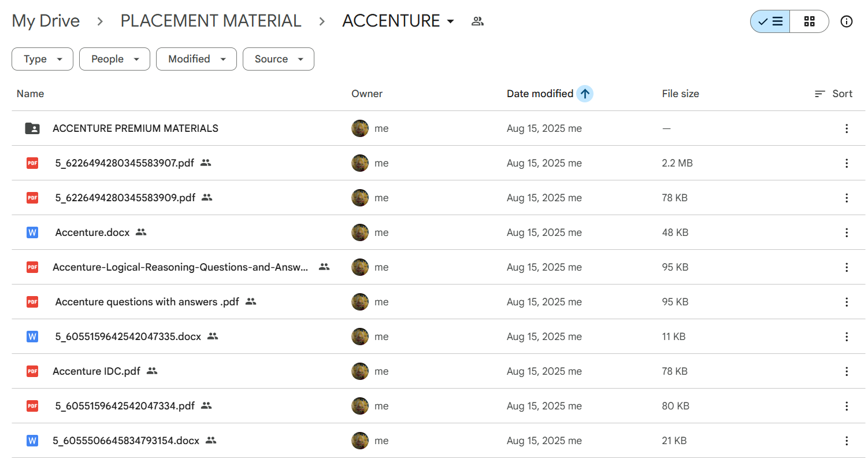868x458 pixels.
Task: Open the view details info icon
Action: [846, 21]
